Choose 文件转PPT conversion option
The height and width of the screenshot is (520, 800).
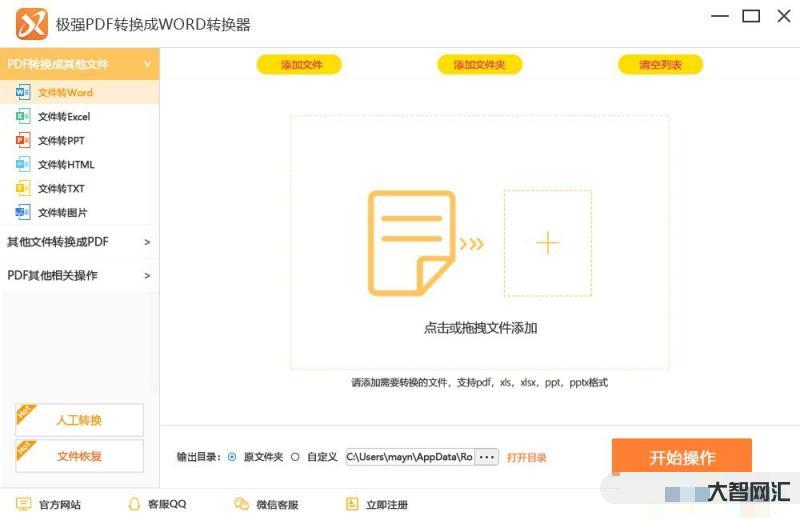click(80, 140)
